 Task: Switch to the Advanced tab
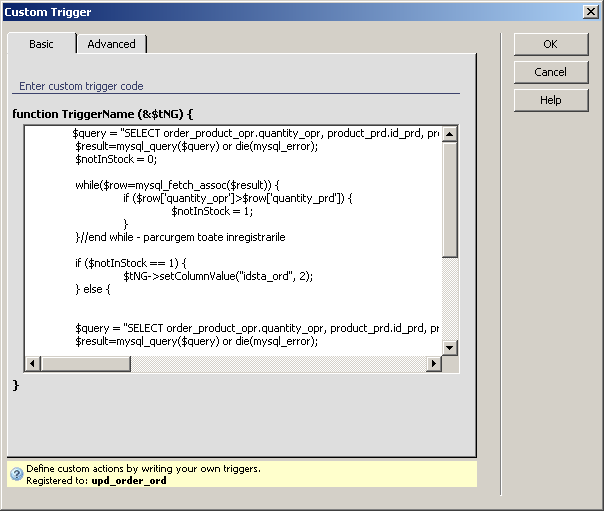[111, 44]
